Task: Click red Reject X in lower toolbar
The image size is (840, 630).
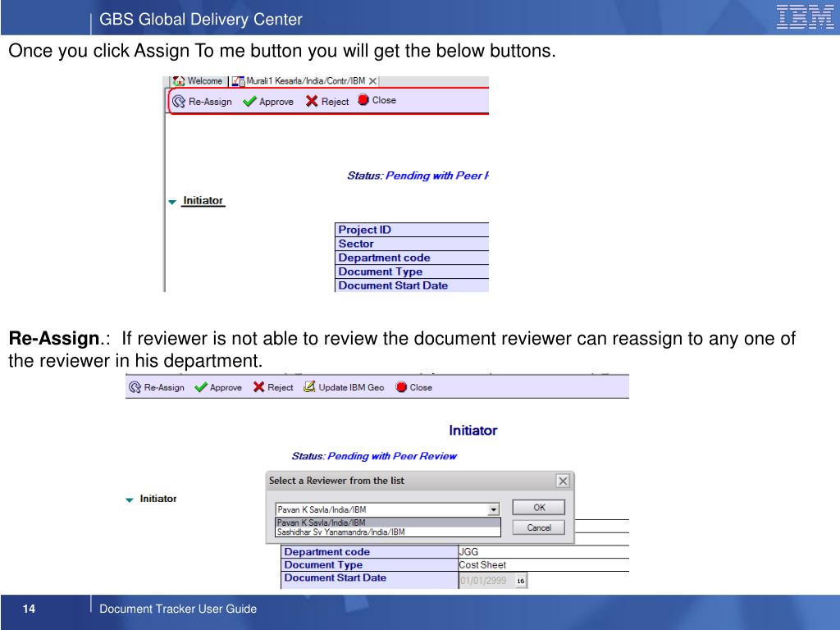Action: (x=258, y=387)
